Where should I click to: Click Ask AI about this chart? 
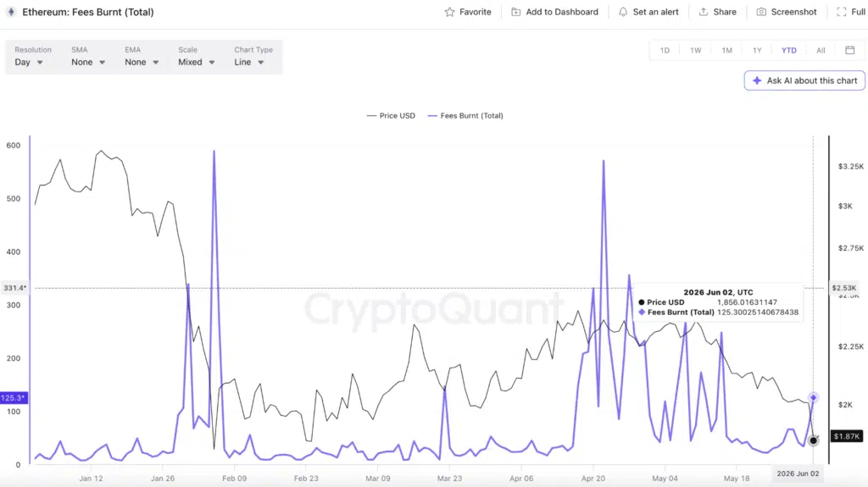pos(804,80)
